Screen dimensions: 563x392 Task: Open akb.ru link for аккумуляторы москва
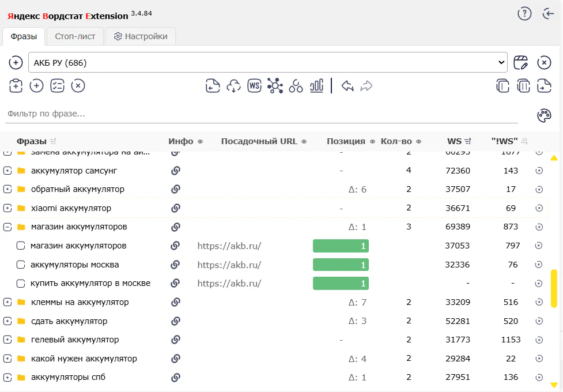pos(229,265)
